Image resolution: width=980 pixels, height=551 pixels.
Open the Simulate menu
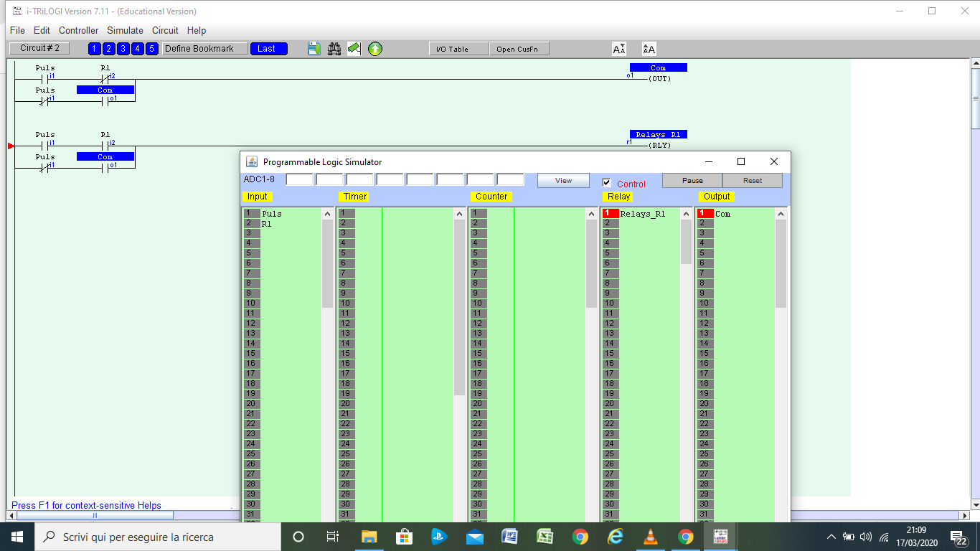(125, 30)
